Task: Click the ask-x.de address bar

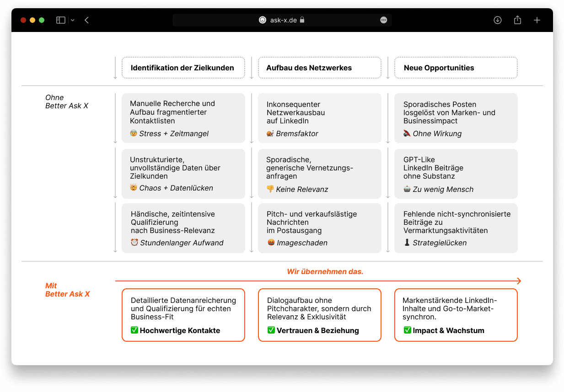Action: pyautogui.click(x=282, y=20)
